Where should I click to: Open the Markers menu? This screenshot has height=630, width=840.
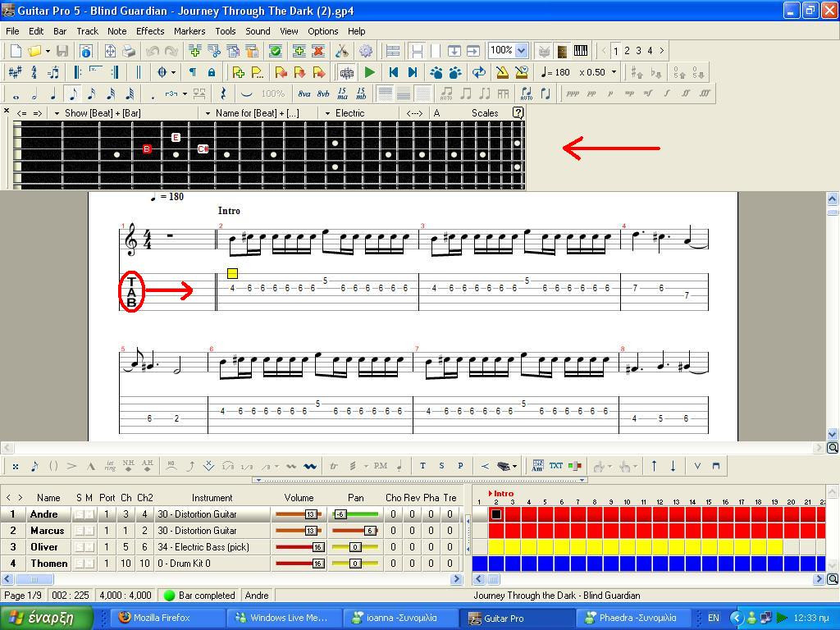(x=189, y=31)
